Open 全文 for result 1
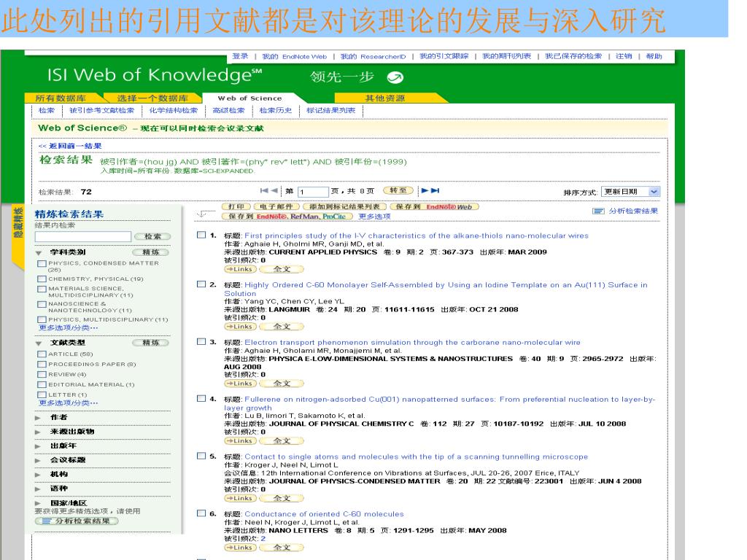 [x=282, y=270]
